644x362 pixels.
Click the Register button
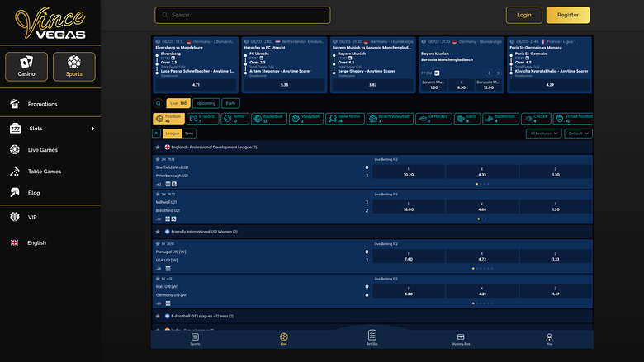point(568,15)
